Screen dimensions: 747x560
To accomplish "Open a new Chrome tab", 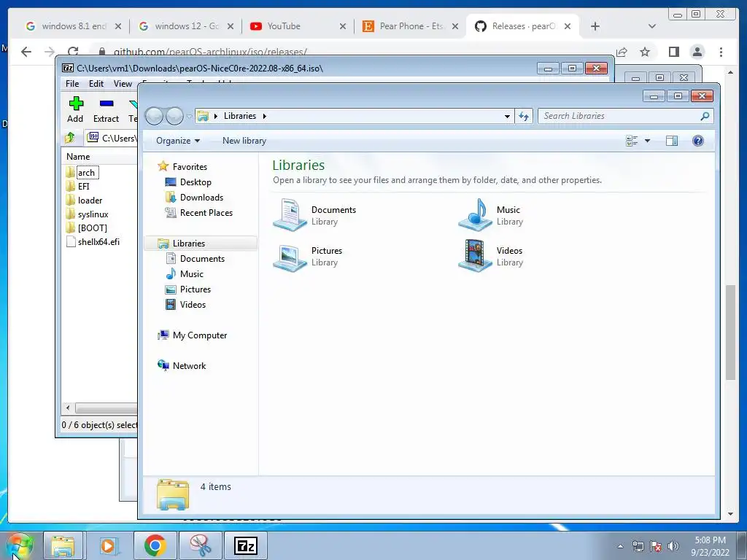I will [x=595, y=26].
